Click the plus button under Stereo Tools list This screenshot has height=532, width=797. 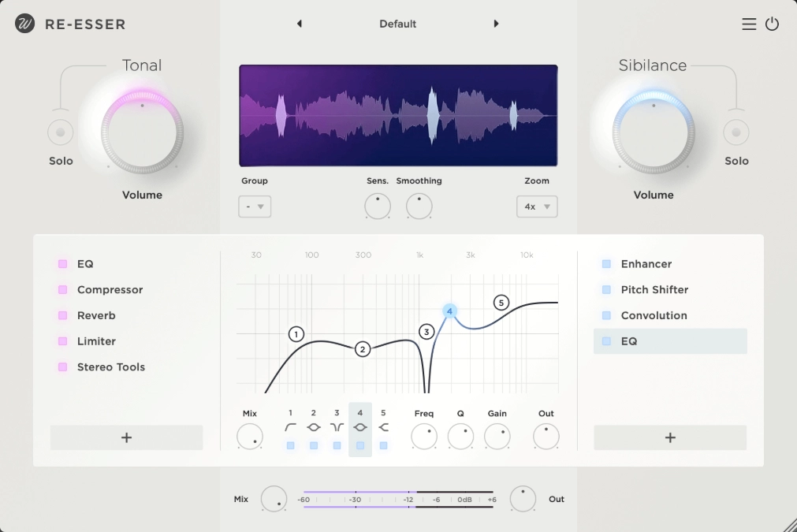pos(126,437)
